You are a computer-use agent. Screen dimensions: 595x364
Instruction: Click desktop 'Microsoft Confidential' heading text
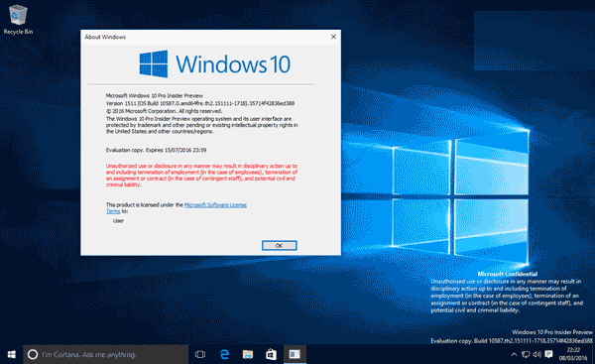(508, 274)
